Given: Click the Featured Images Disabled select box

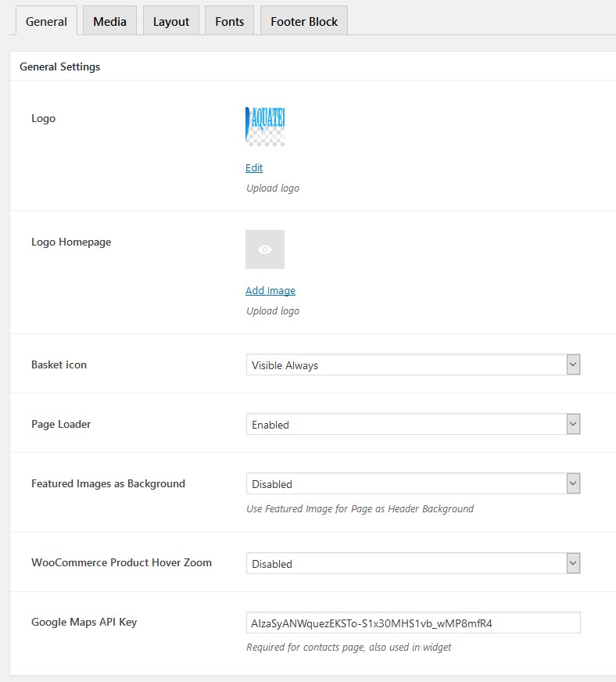Looking at the screenshot, I should click(413, 483).
